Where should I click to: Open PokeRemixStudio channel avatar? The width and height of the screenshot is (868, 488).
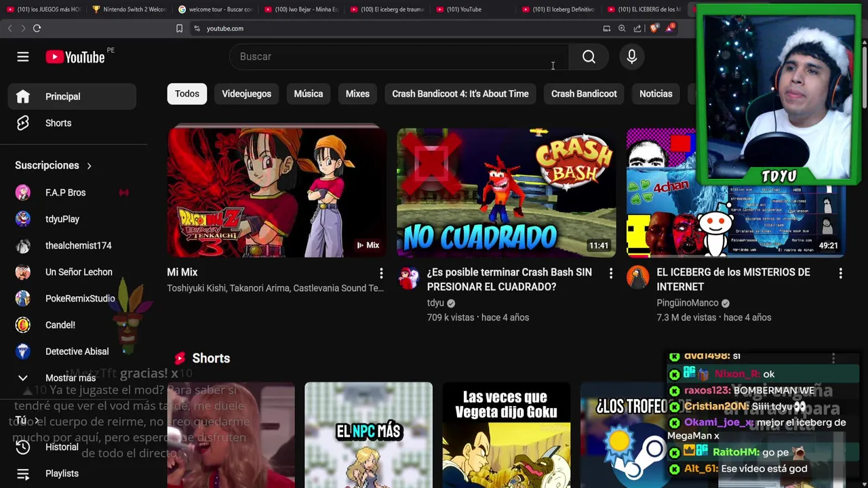tap(22, 298)
